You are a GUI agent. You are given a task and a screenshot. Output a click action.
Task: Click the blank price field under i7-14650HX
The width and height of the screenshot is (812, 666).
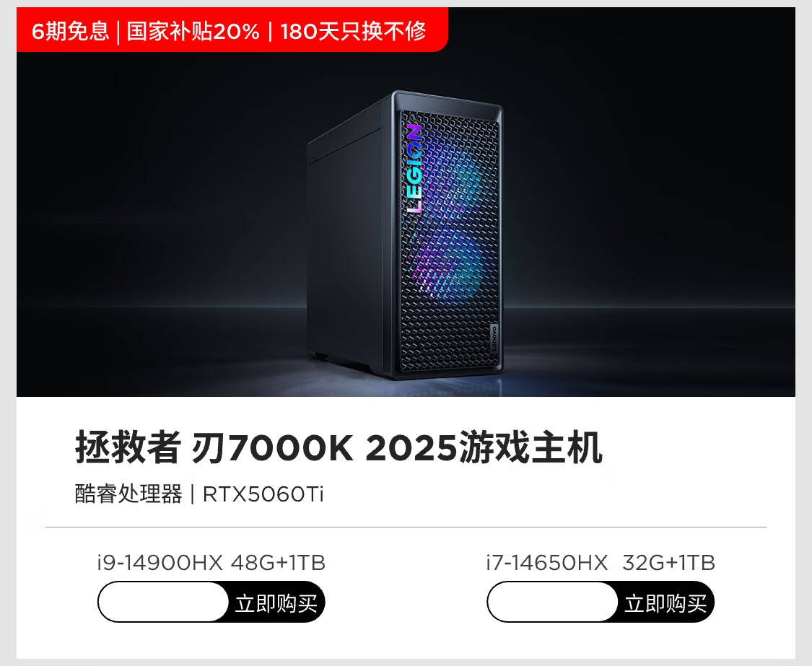[553, 603]
